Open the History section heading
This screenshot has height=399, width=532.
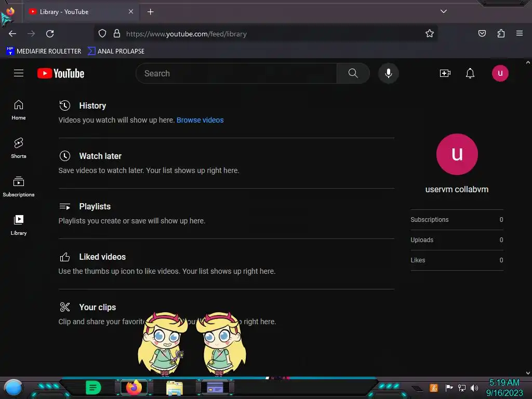pos(92,105)
